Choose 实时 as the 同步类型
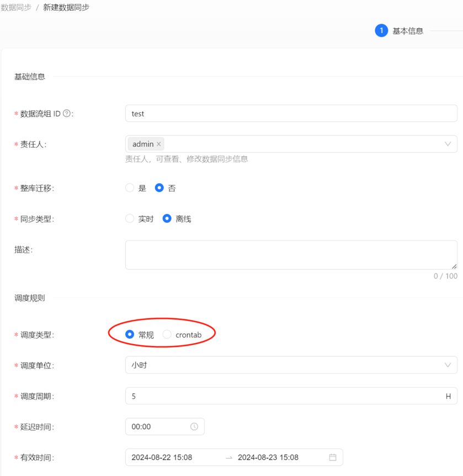The width and height of the screenshot is (463, 476). click(x=130, y=219)
